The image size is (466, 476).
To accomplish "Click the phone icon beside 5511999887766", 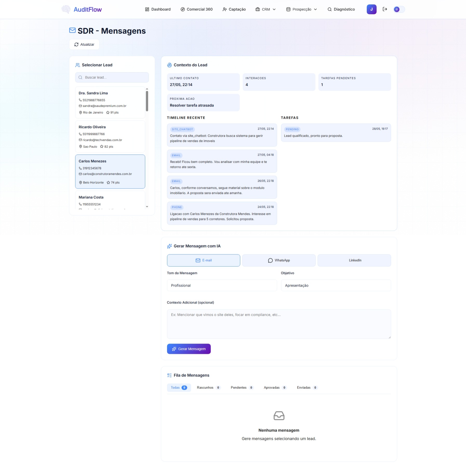I will (x=80, y=134).
